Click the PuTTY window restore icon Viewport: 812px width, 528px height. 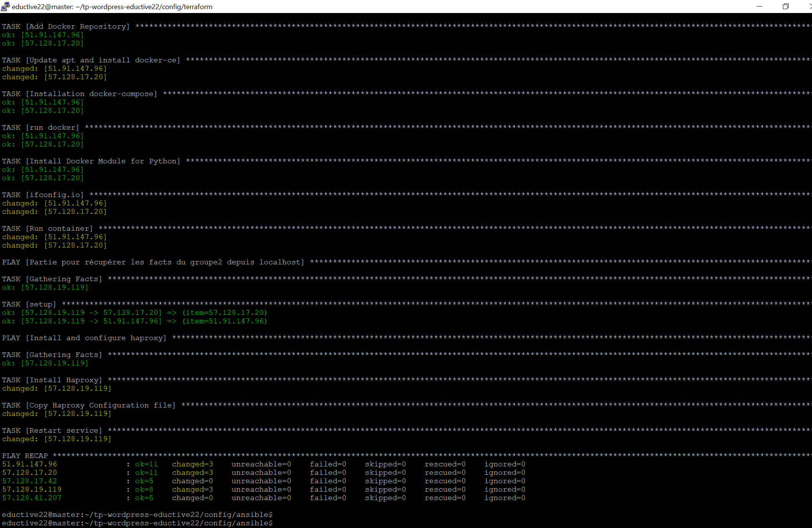tap(786, 7)
